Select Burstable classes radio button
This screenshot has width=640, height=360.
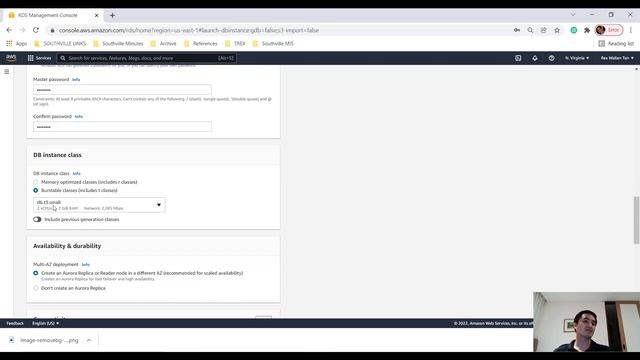pyautogui.click(x=36, y=191)
